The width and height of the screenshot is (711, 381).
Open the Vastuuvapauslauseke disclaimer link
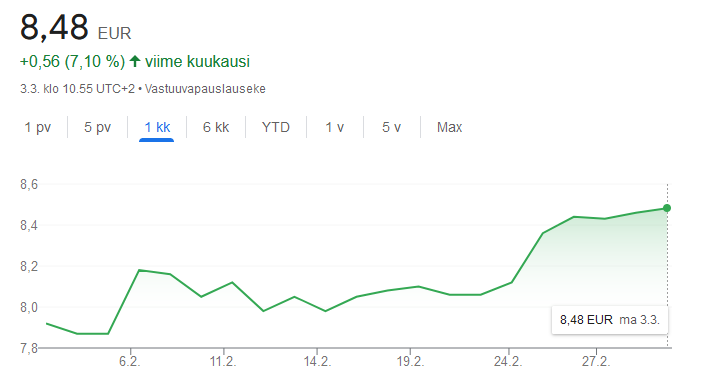click(205, 88)
